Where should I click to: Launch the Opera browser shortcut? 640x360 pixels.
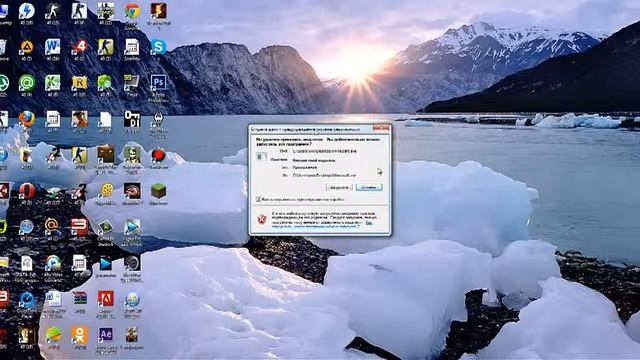pyautogui.click(x=27, y=191)
